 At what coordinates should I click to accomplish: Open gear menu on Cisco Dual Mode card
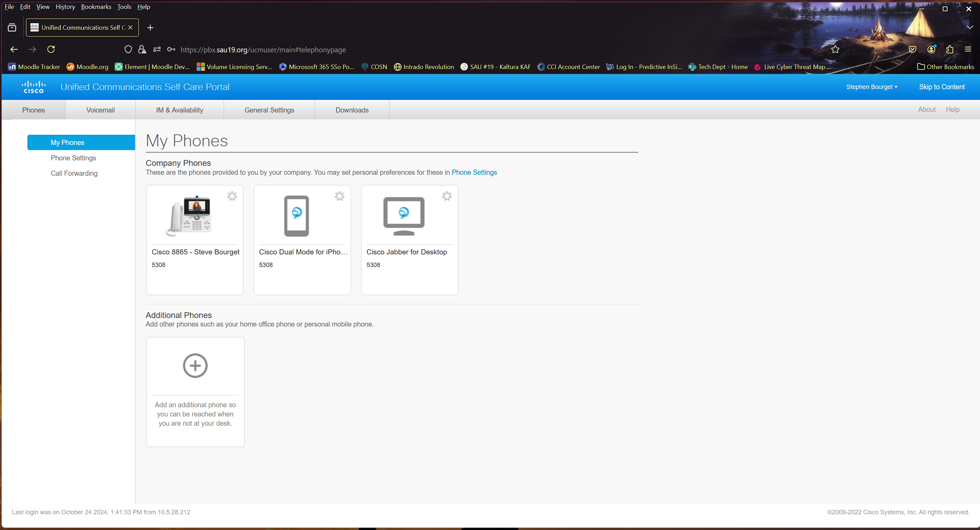point(339,196)
